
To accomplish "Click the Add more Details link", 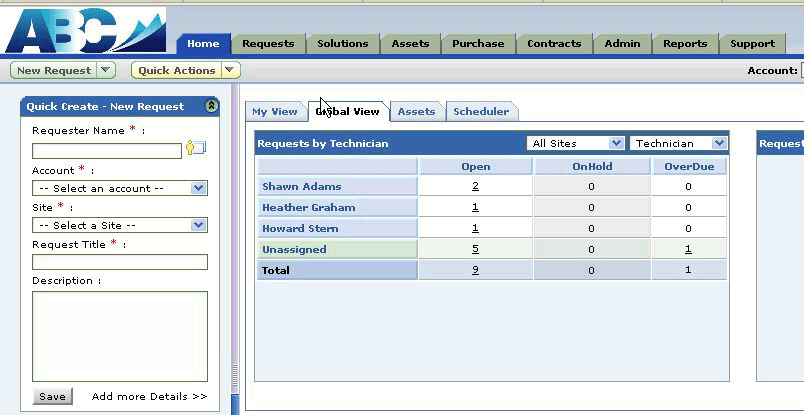I will 149,397.
